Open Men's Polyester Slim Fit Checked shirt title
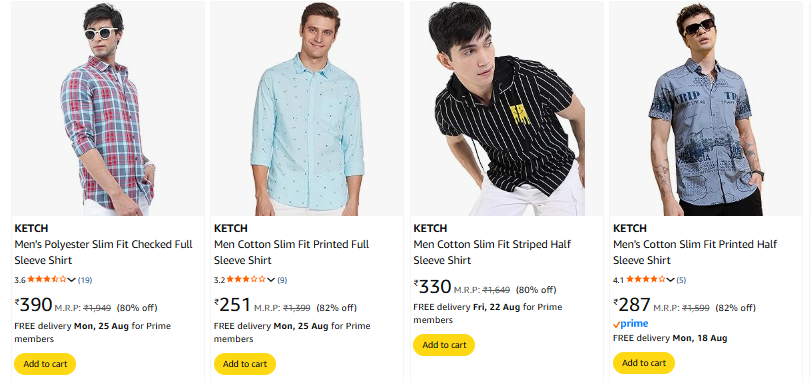This screenshot has height=382, width=811. [x=103, y=252]
